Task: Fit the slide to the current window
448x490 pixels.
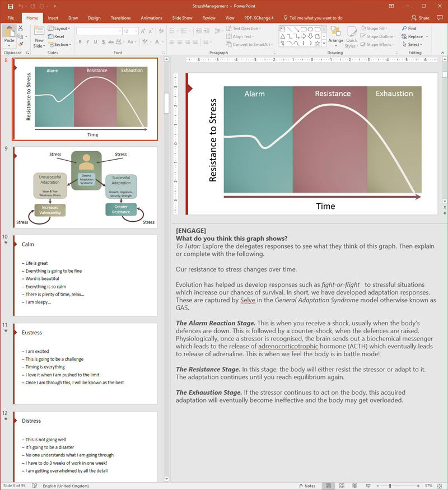Action: pyautogui.click(x=439, y=486)
